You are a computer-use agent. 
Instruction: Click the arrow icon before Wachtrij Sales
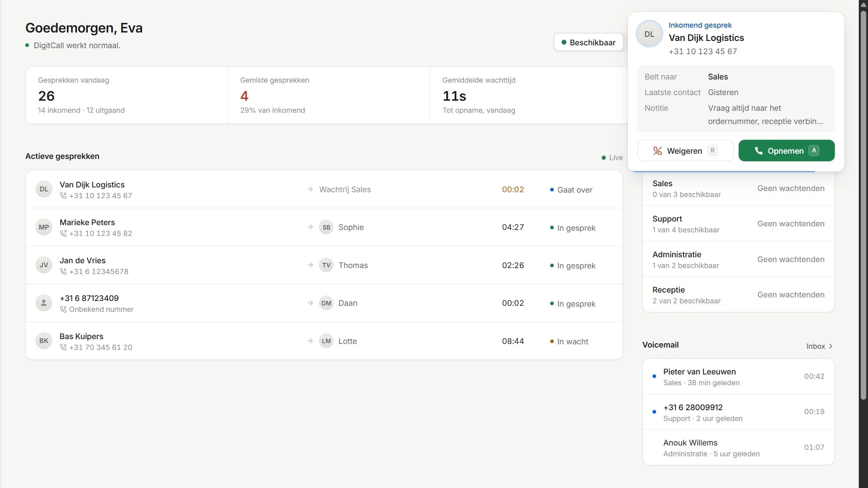pos(310,189)
